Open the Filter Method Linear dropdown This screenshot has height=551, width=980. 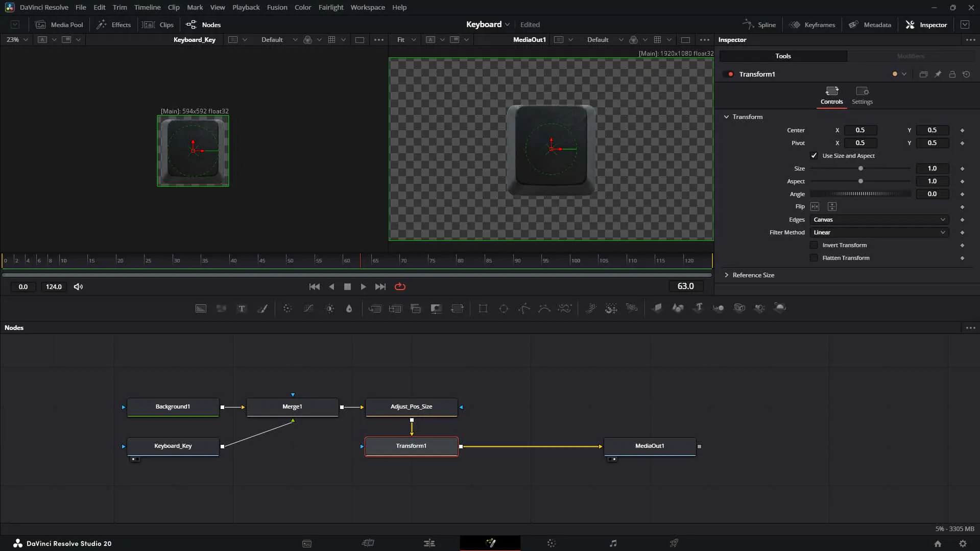click(879, 232)
